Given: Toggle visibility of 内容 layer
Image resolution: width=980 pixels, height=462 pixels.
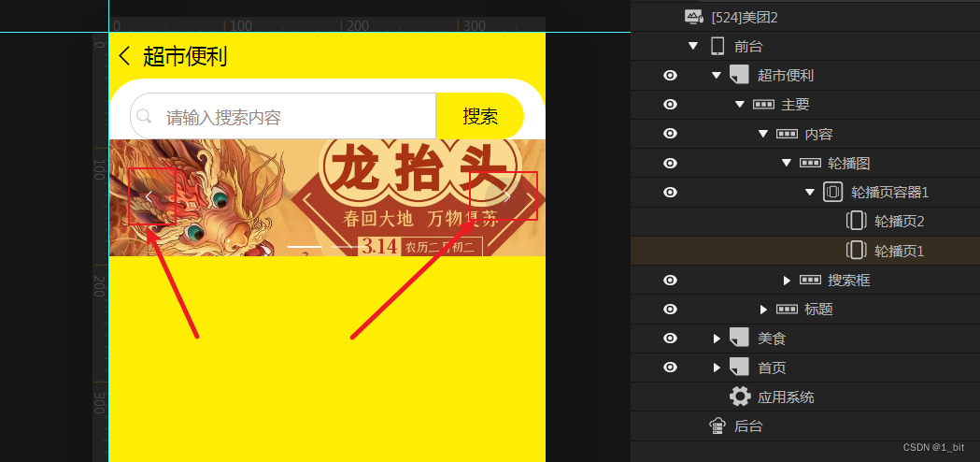Looking at the screenshot, I should [x=670, y=134].
